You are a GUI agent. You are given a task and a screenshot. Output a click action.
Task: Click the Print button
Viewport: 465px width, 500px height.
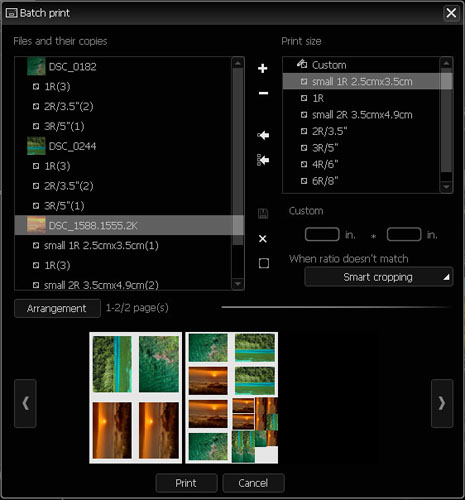pyautogui.click(x=186, y=483)
